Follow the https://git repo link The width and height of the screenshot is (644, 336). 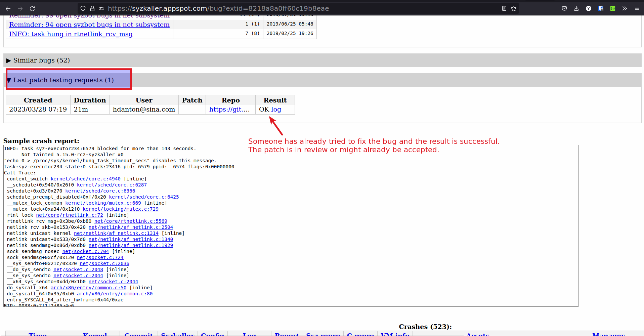[230, 109]
